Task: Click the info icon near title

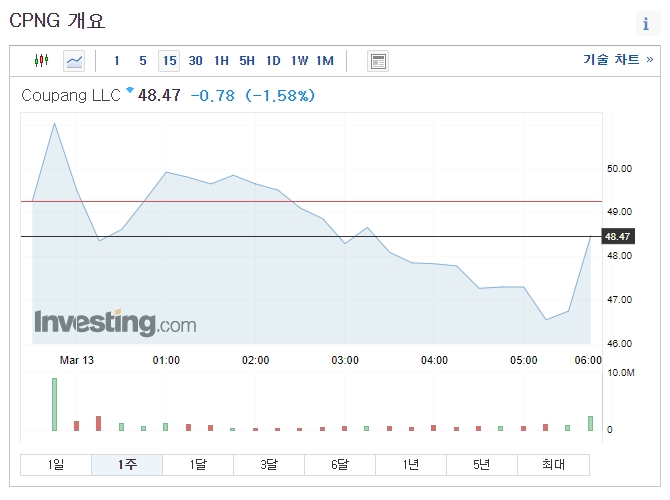Action: tap(646, 24)
